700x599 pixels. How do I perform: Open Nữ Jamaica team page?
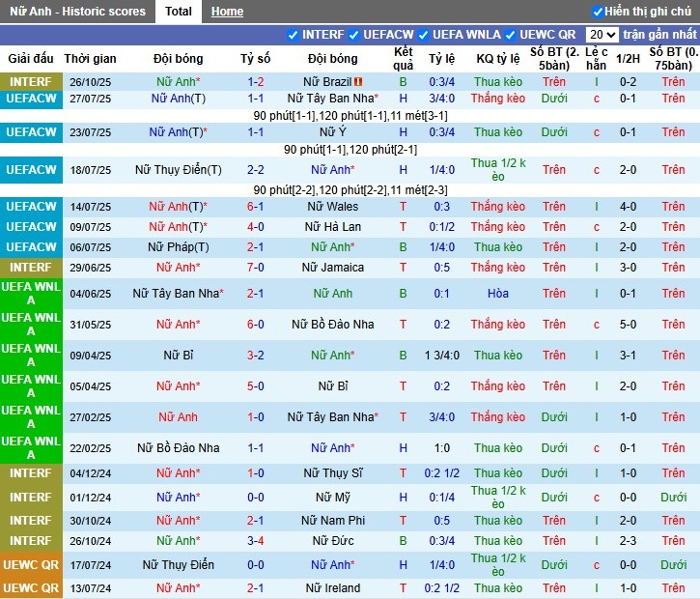[332, 268]
